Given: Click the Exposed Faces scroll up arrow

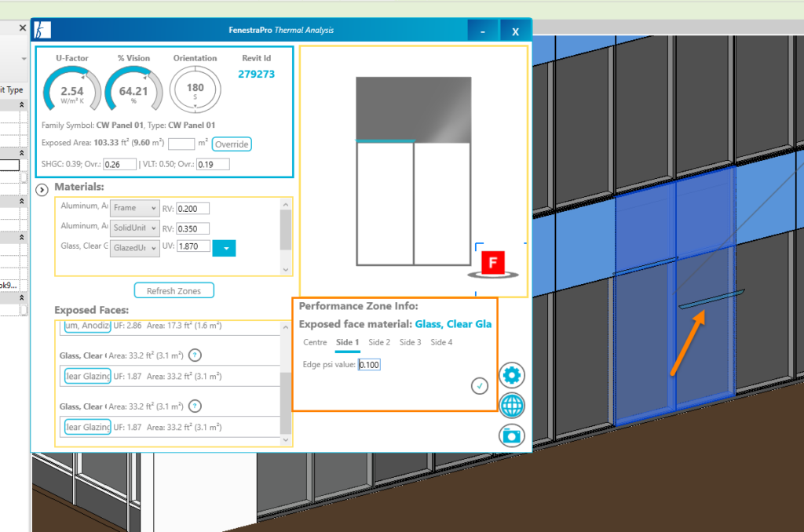Looking at the screenshot, I should click(286, 327).
